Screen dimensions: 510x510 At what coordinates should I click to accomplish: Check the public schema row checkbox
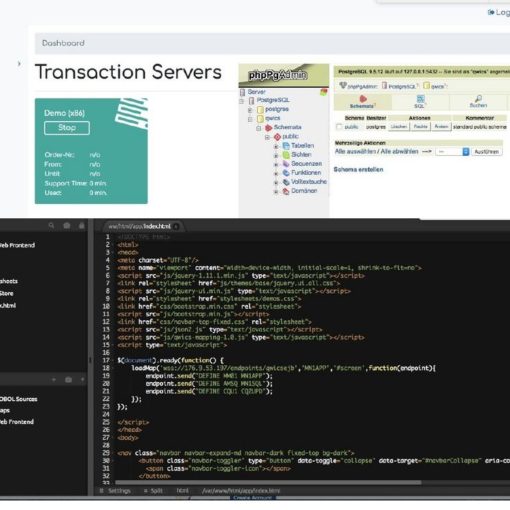click(339, 127)
